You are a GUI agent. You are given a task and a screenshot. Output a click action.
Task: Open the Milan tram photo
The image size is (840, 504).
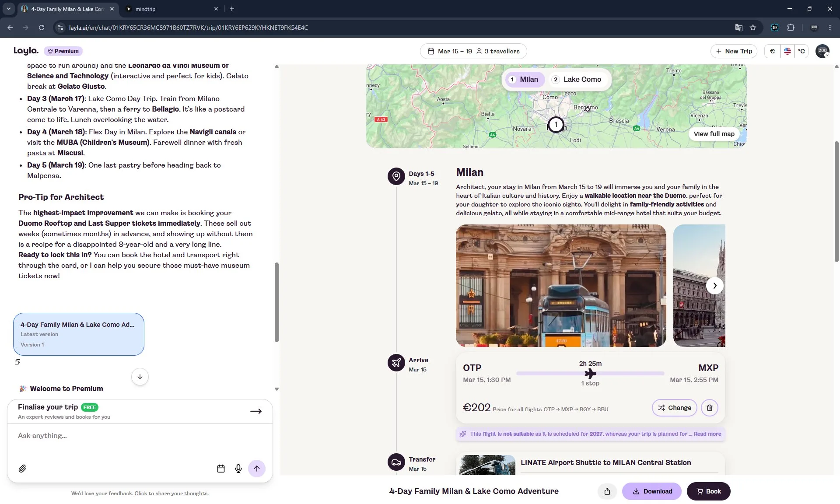point(561,286)
